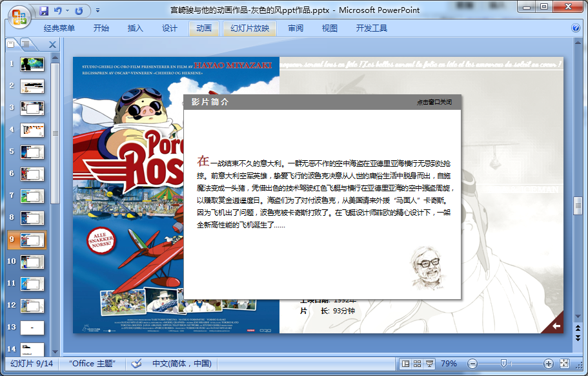Click the "Office 主题" status entry
The width and height of the screenshot is (588, 376).
pyautogui.click(x=92, y=364)
